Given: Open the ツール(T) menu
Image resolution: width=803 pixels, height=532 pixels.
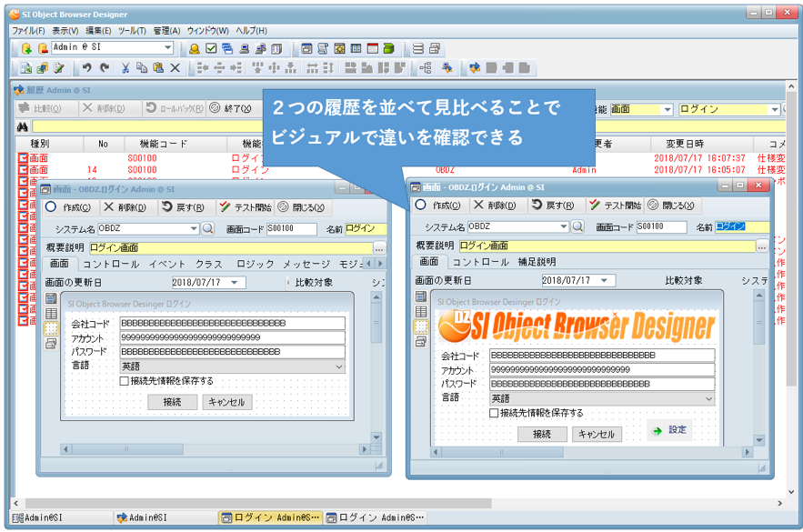Looking at the screenshot, I should [x=132, y=30].
